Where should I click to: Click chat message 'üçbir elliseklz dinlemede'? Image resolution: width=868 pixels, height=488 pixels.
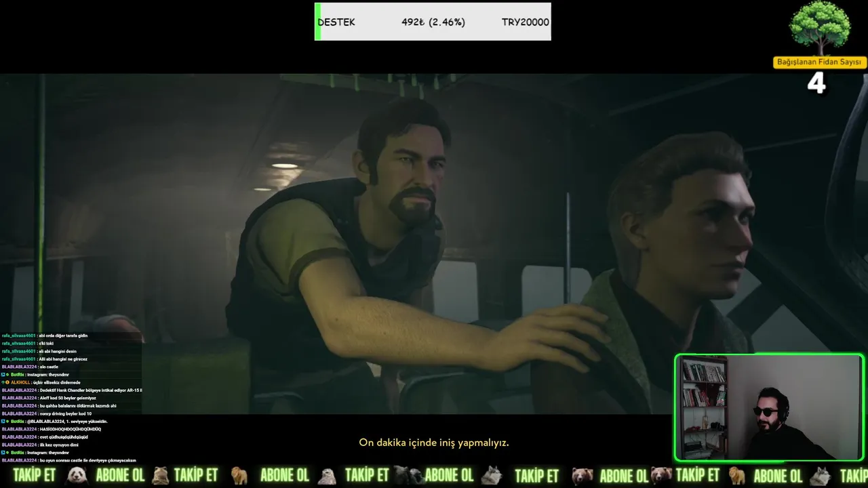click(x=56, y=382)
